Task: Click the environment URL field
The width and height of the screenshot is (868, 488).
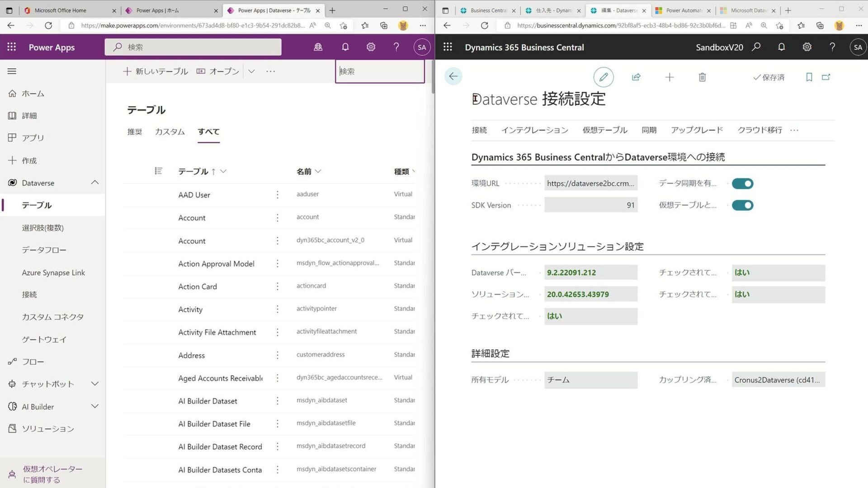Action: pos(590,183)
